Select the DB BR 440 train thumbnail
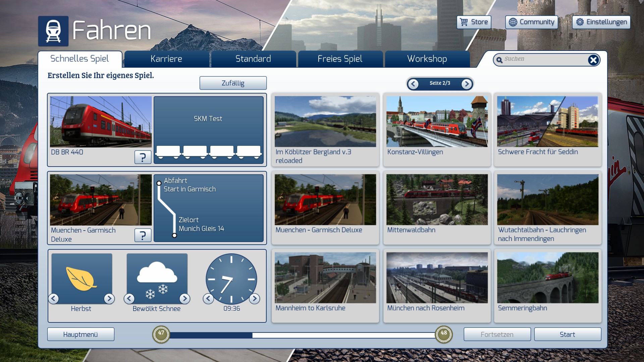This screenshot has height=362, width=644. [101, 122]
